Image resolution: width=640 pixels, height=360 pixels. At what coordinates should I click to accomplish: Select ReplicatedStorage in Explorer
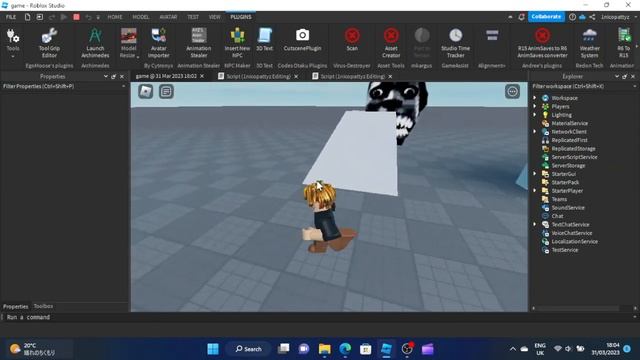(x=573, y=149)
